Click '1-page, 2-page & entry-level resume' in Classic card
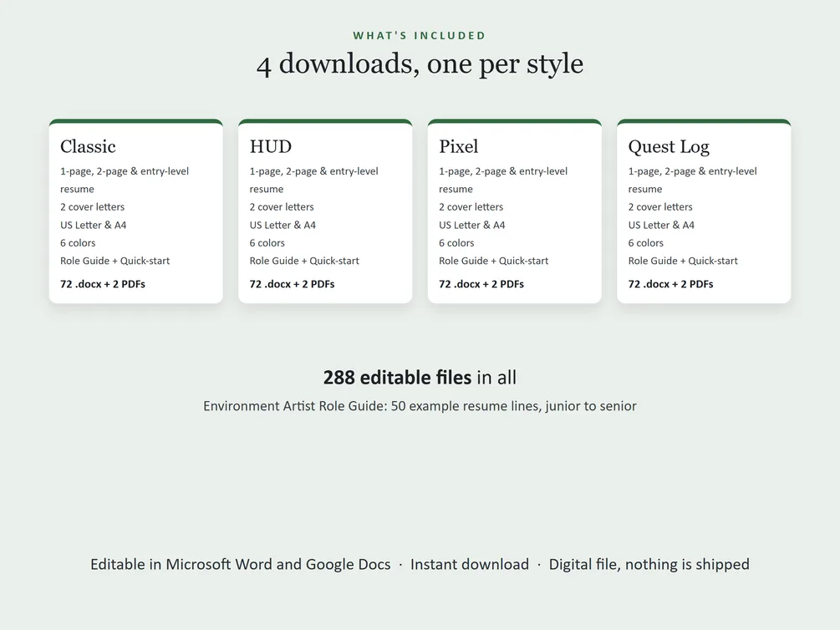 pos(125,180)
